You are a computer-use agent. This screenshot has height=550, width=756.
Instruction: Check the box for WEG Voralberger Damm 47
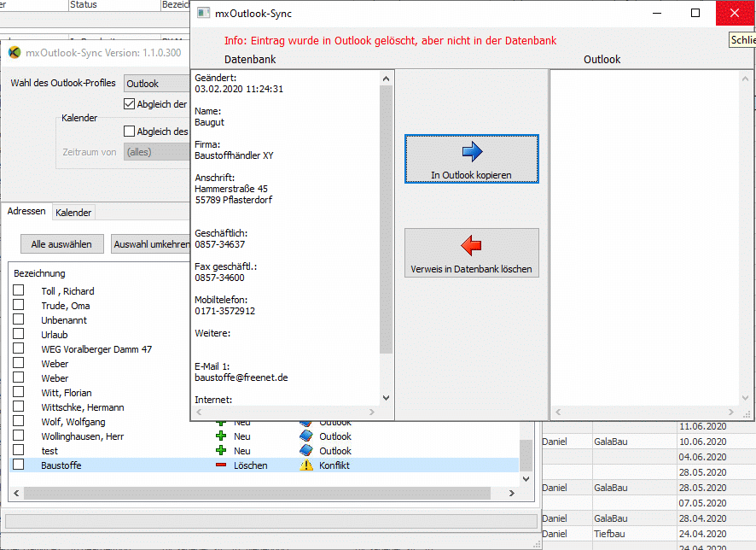tap(18, 348)
